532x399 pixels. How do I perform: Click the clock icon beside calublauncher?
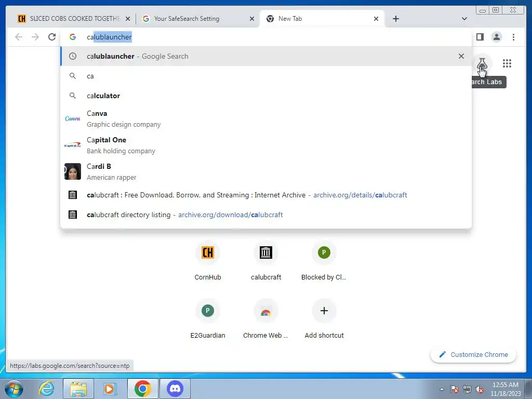(73, 56)
